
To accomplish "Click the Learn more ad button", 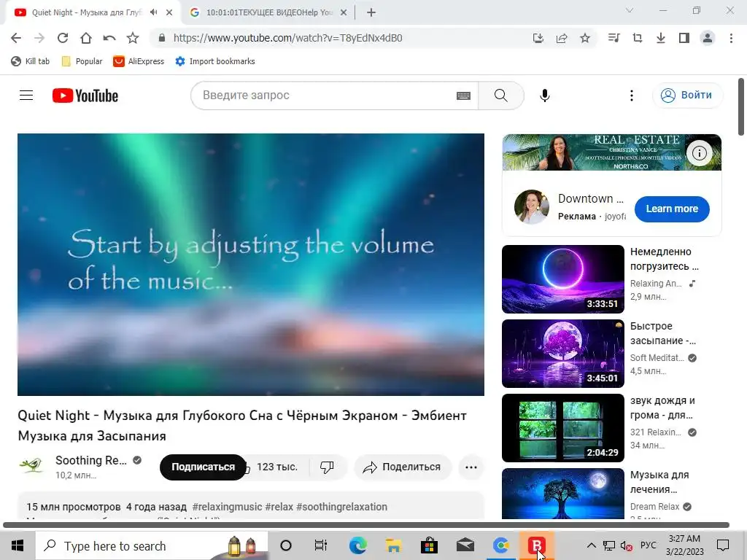I will pos(672,209).
